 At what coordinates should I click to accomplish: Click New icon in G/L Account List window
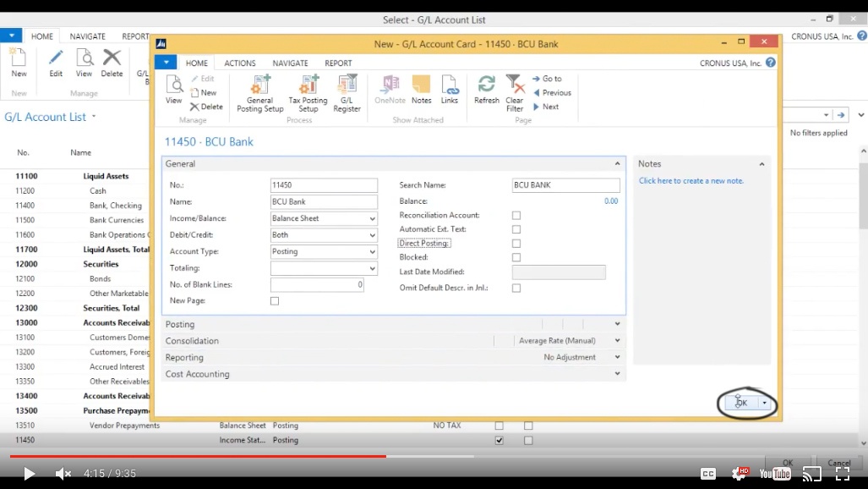pos(19,63)
